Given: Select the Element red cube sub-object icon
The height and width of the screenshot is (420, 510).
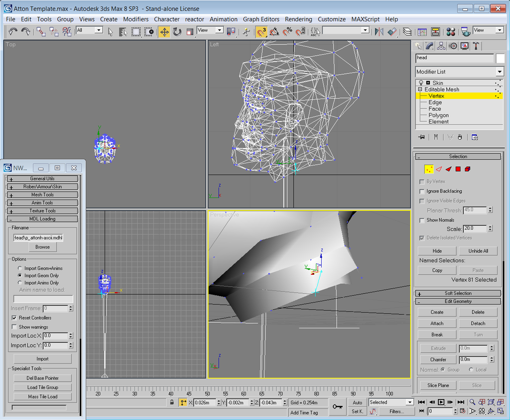Looking at the screenshot, I should [x=467, y=169].
